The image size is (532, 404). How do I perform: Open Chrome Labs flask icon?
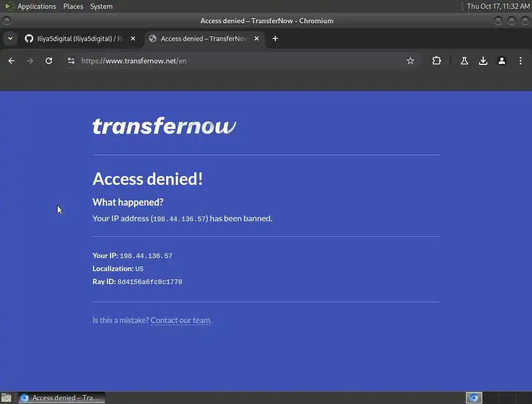tap(464, 61)
